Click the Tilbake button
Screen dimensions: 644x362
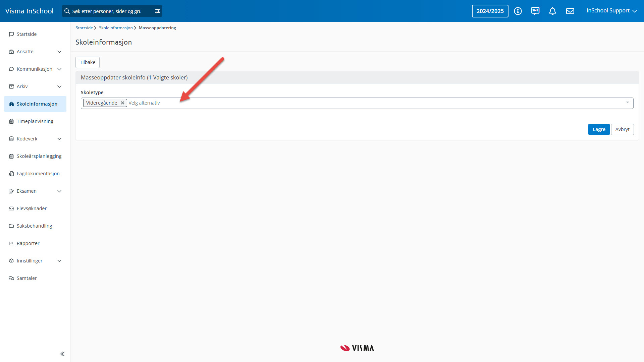coord(88,62)
